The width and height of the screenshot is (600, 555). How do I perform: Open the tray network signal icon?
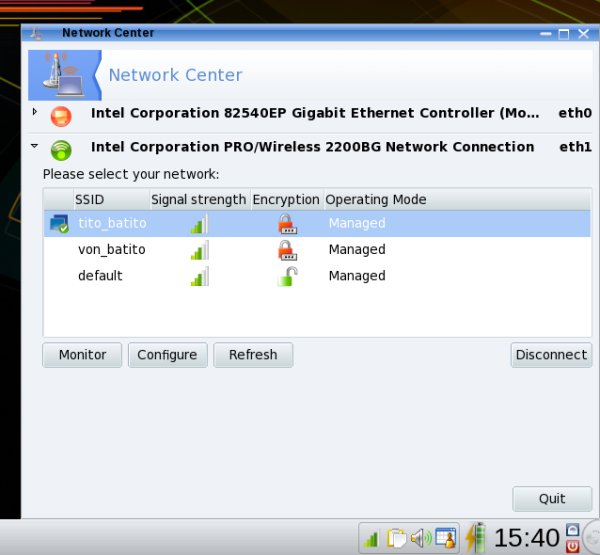(x=370, y=539)
